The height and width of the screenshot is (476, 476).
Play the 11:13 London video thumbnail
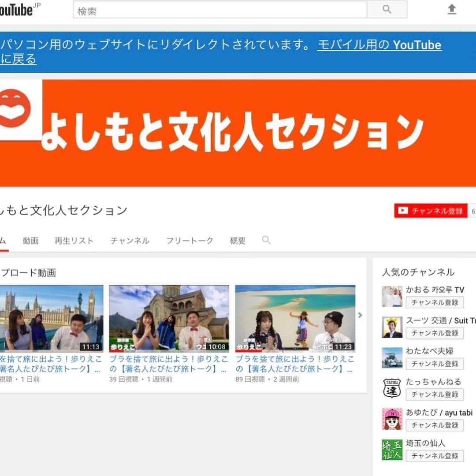tap(52, 319)
